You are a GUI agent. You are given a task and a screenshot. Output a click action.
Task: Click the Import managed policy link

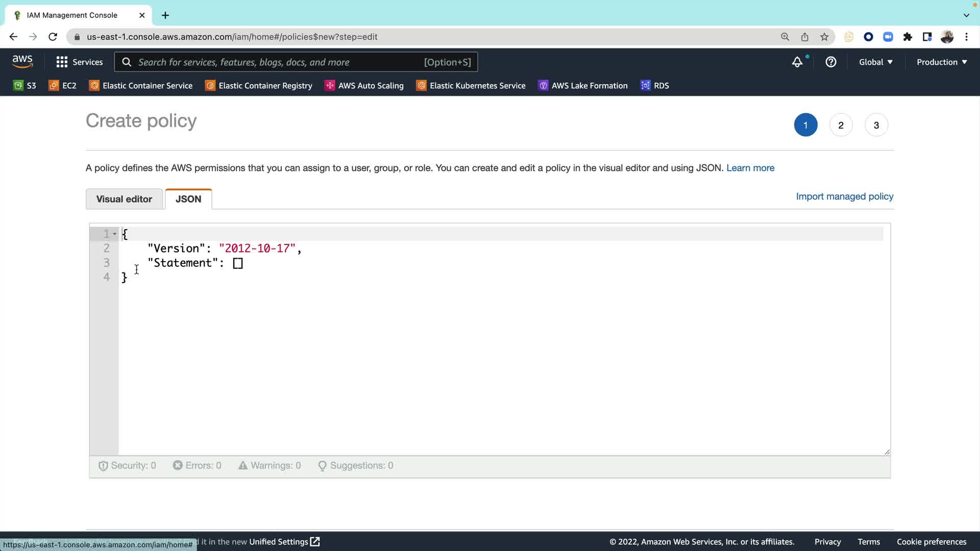tap(844, 196)
